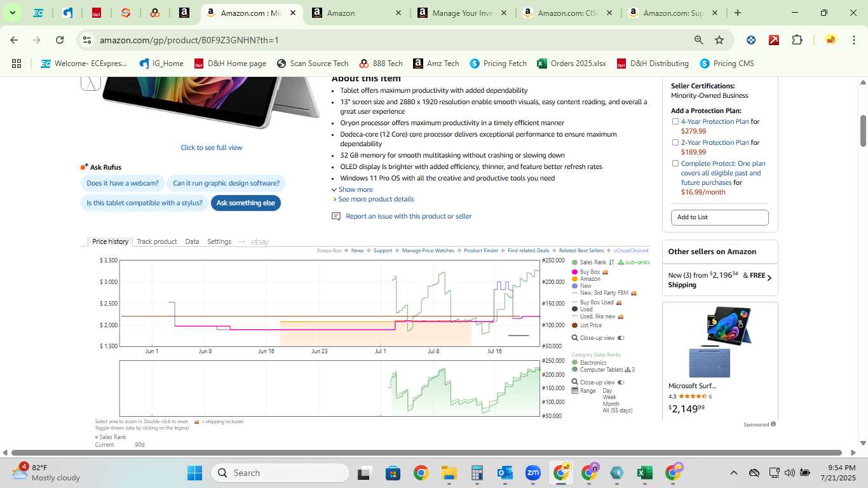Open the Keepa Settings tab
The width and height of the screenshot is (868, 488).
pyautogui.click(x=219, y=241)
